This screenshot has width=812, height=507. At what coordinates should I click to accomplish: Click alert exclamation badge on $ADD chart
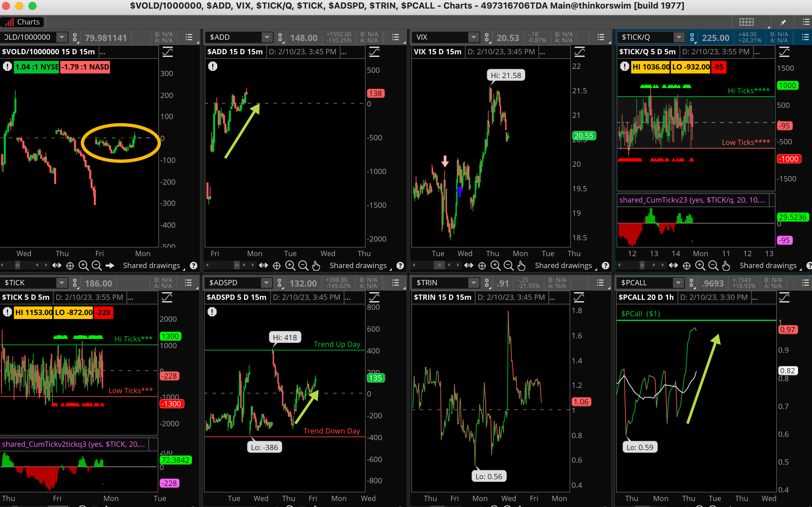pyautogui.click(x=212, y=67)
